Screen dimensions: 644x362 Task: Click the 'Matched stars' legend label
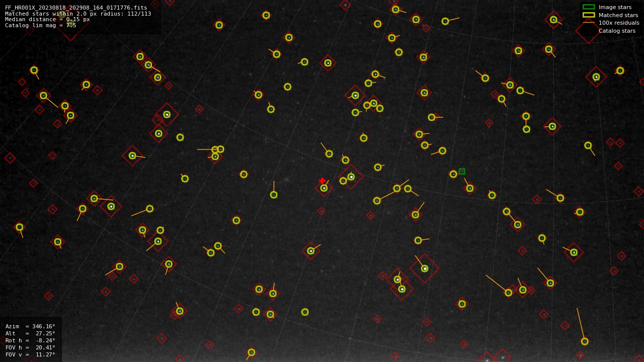point(618,15)
